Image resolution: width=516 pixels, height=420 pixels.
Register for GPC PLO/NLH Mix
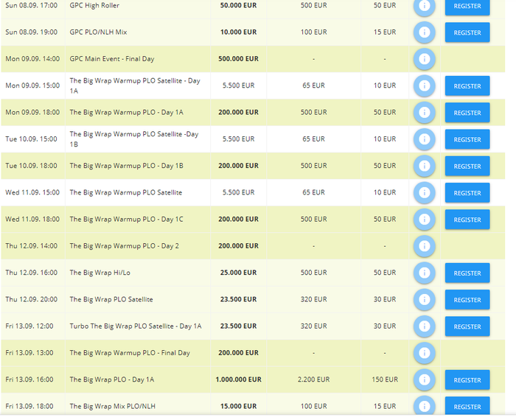[x=467, y=32]
